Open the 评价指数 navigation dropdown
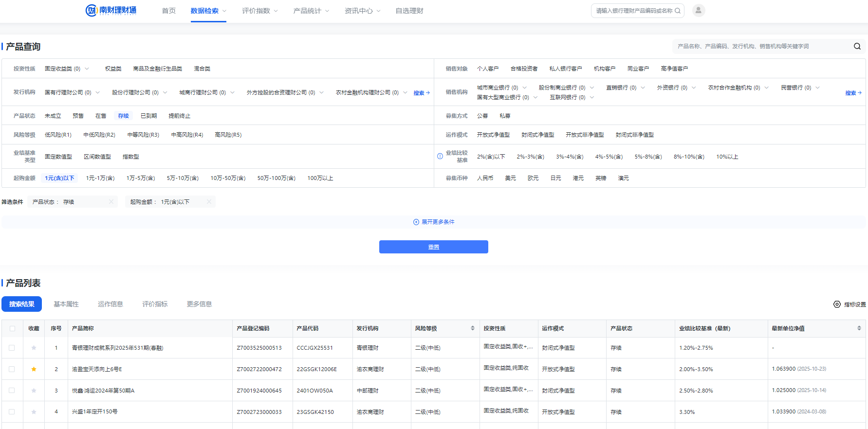 tap(259, 11)
